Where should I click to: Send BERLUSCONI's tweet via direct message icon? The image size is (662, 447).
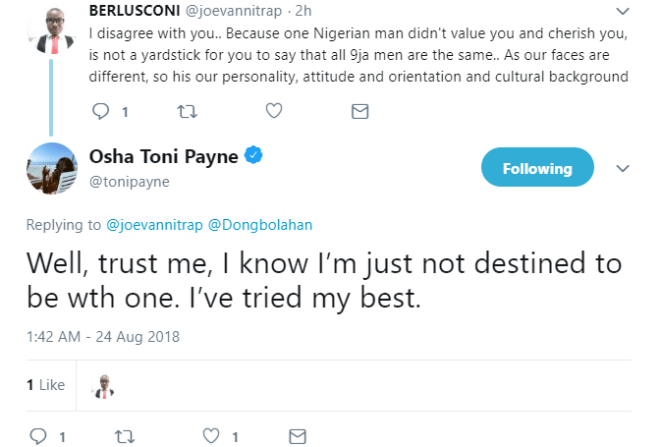coord(360,112)
